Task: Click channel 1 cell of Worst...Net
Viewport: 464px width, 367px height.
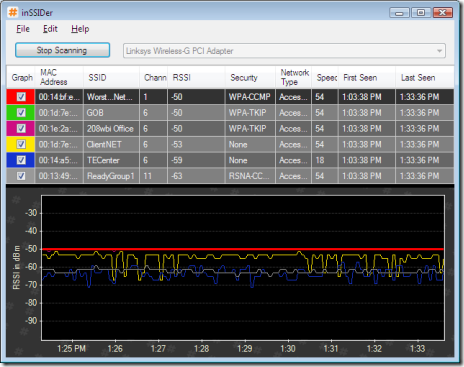Action: 154,97
